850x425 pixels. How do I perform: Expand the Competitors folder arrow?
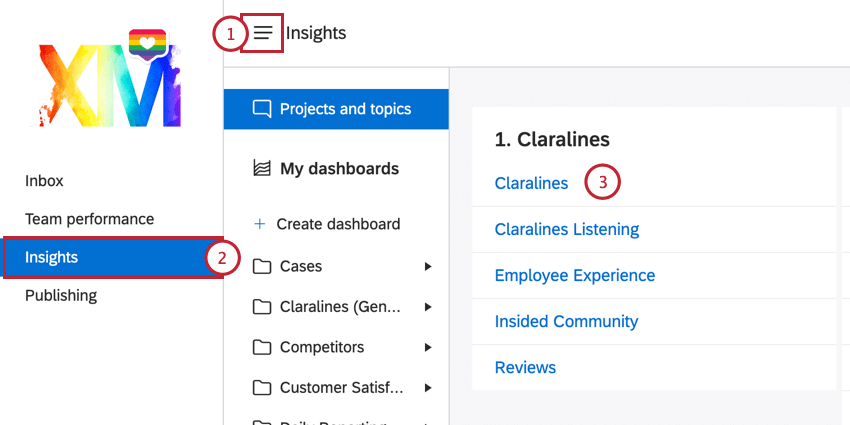tap(428, 347)
